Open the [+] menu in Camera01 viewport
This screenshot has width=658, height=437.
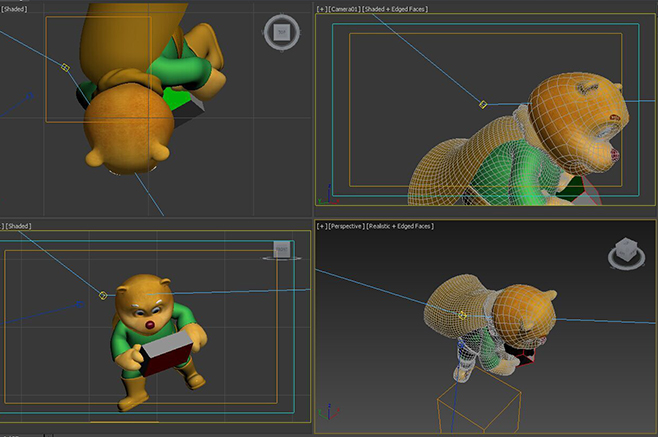pos(321,9)
